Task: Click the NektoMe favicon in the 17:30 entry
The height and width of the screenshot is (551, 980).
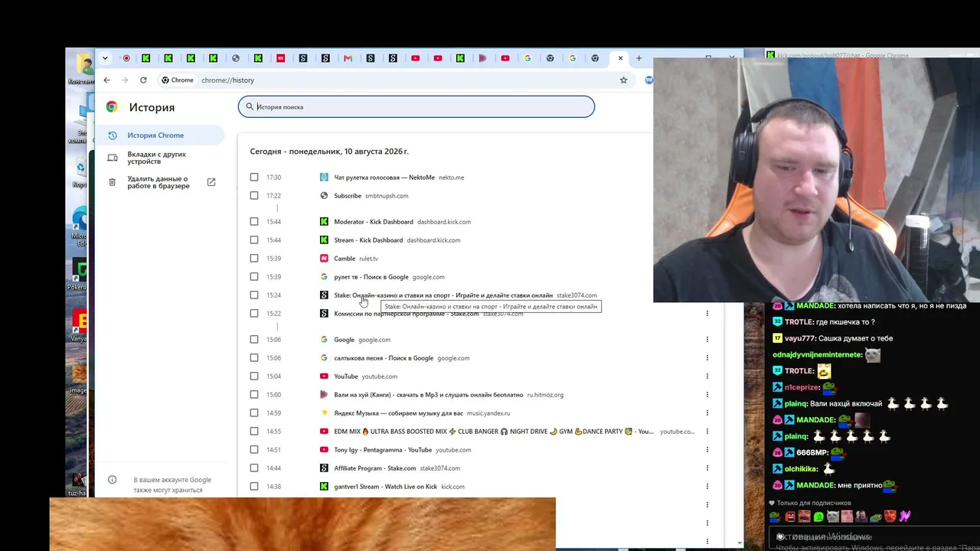Action: (324, 178)
